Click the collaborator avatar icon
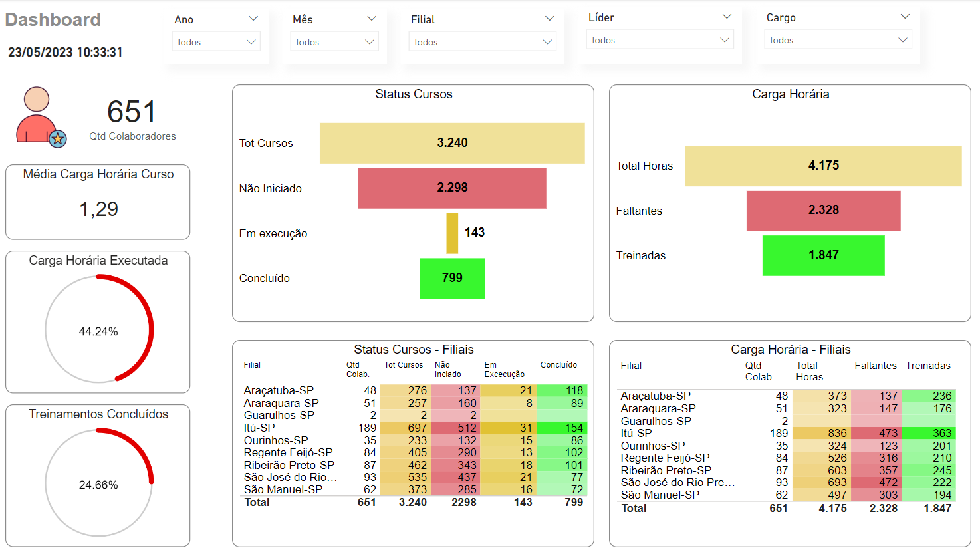 click(x=37, y=115)
